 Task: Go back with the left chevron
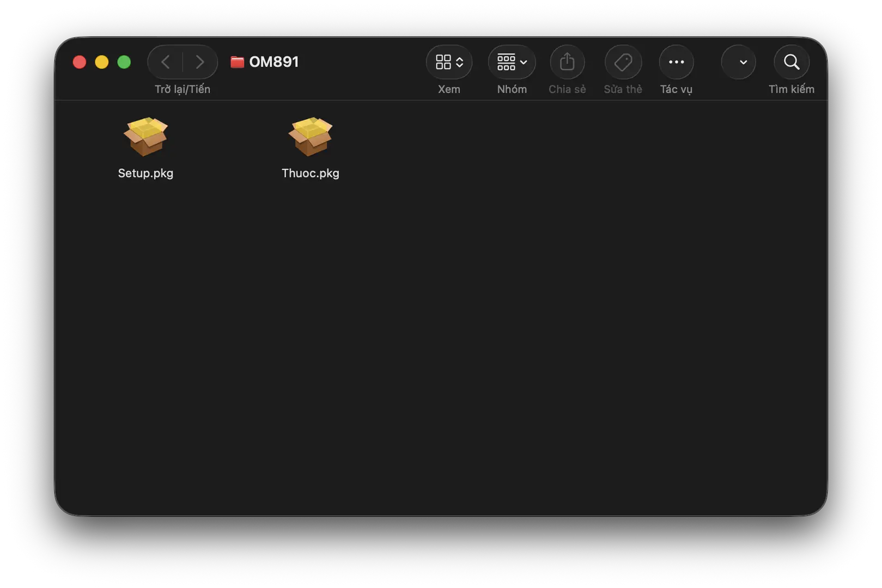[x=166, y=62]
